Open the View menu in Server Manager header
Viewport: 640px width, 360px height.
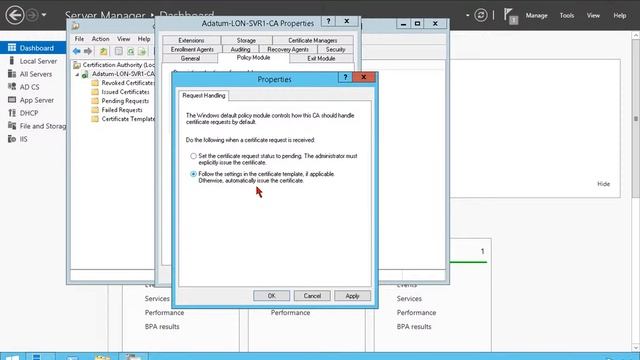click(593, 16)
